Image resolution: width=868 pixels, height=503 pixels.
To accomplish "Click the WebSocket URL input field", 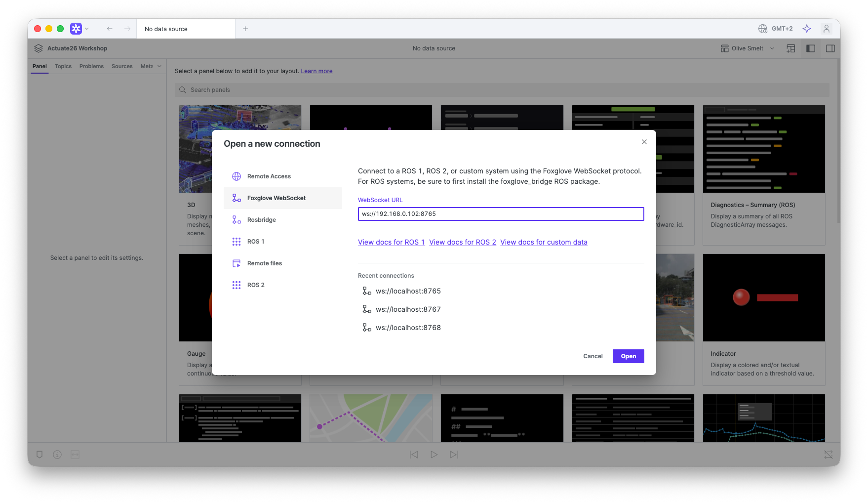I will (501, 214).
